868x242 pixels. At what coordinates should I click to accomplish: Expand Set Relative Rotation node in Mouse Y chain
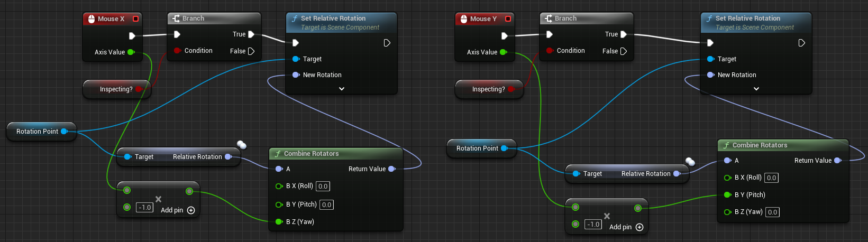tap(756, 89)
